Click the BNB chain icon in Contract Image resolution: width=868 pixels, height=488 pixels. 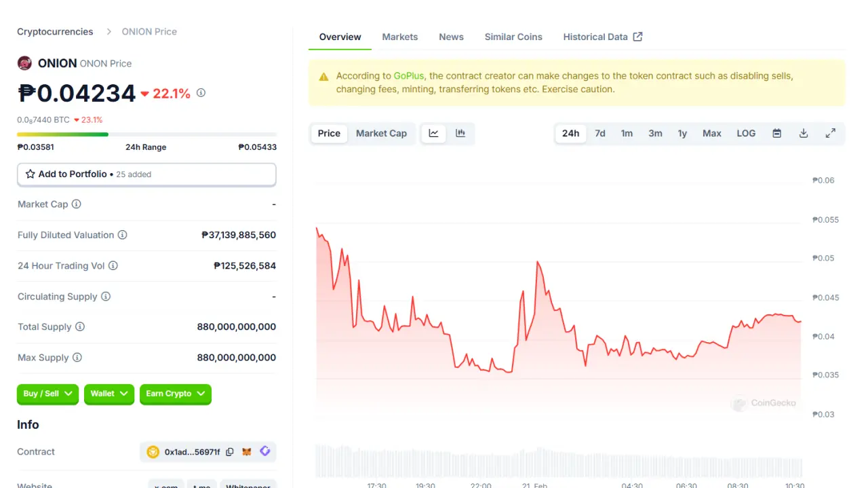153,451
